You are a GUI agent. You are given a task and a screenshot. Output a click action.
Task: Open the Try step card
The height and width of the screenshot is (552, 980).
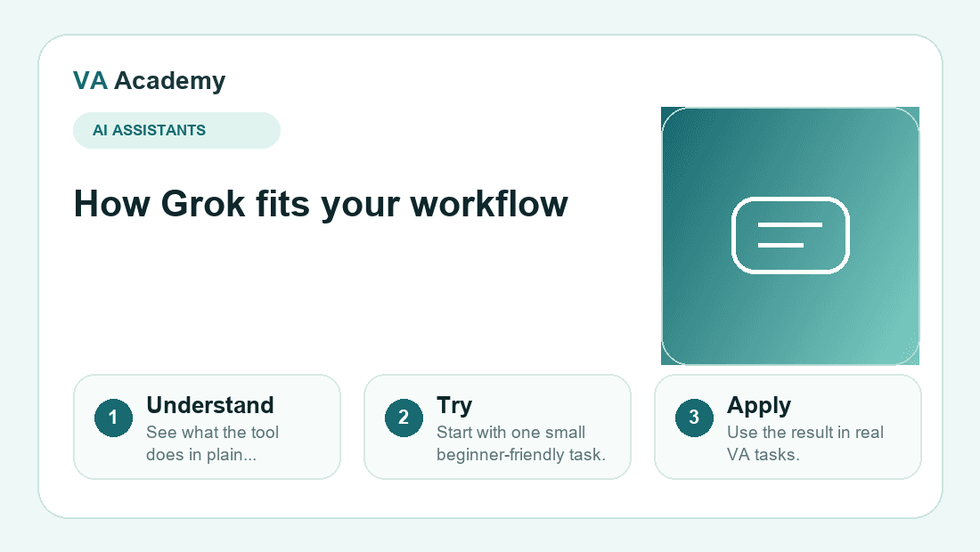[x=497, y=427]
